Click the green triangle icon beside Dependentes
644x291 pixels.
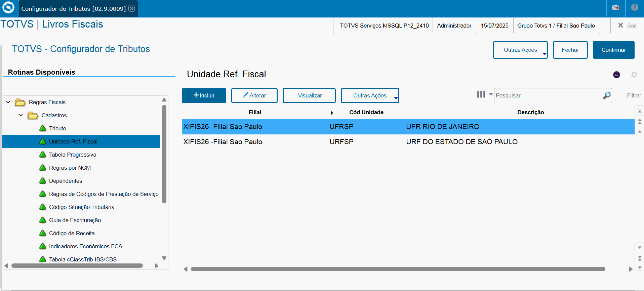coord(43,181)
